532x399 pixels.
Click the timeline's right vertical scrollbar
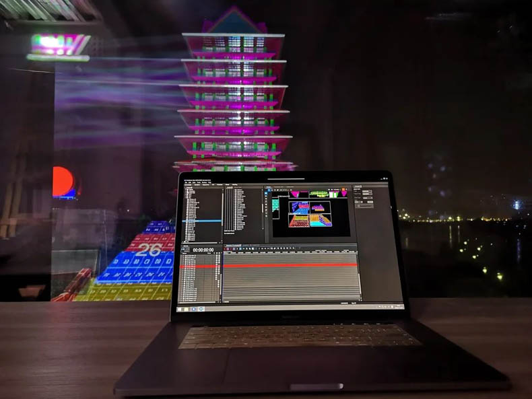pos(360,276)
